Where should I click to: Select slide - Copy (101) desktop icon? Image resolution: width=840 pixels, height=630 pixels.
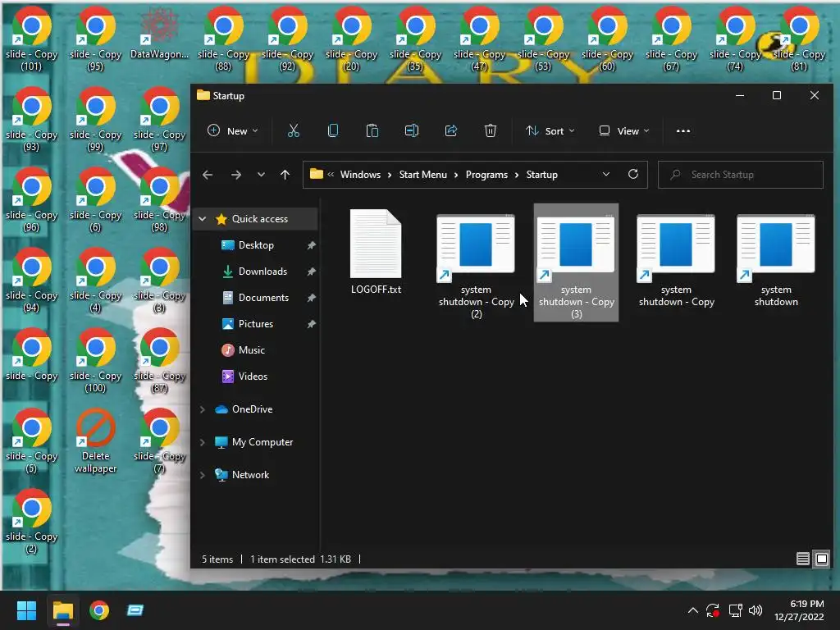pos(31,39)
